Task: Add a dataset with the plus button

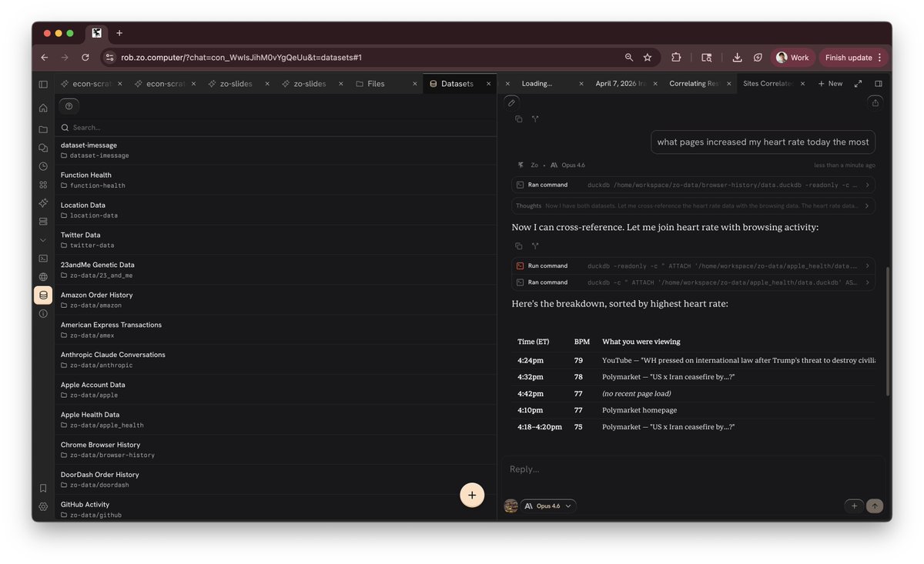Action: click(x=472, y=495)
